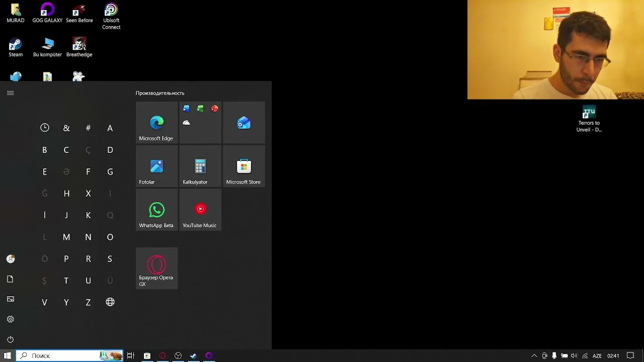Select letter F in the app index
Image resolution: width=644 pixels, height=362 pixels.
click(x=88, y=172)
